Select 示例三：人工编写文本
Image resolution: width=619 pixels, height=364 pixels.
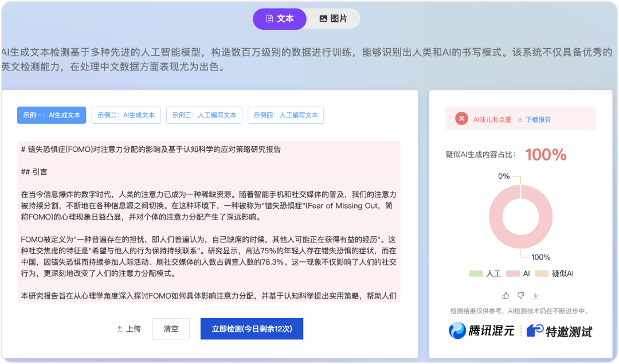pyautogui.click(x=204, y=115)
